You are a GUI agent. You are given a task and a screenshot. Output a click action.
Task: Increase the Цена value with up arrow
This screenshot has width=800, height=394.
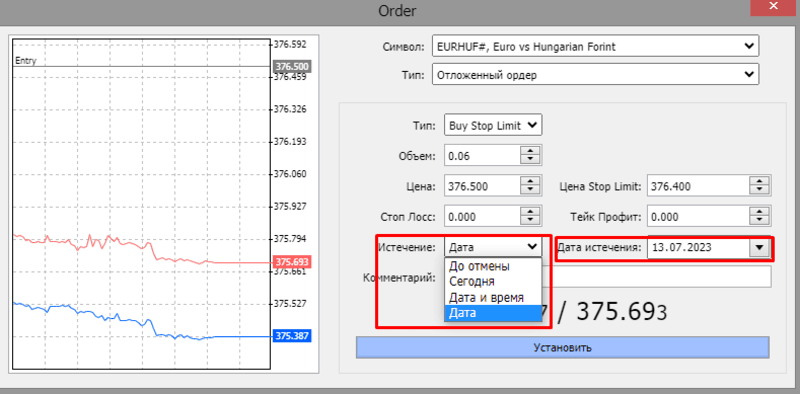point(531,182)
